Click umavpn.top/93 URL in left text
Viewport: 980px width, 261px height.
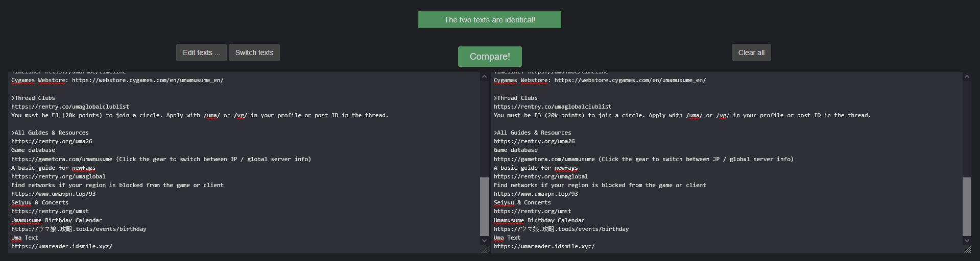tap(54, 194)
